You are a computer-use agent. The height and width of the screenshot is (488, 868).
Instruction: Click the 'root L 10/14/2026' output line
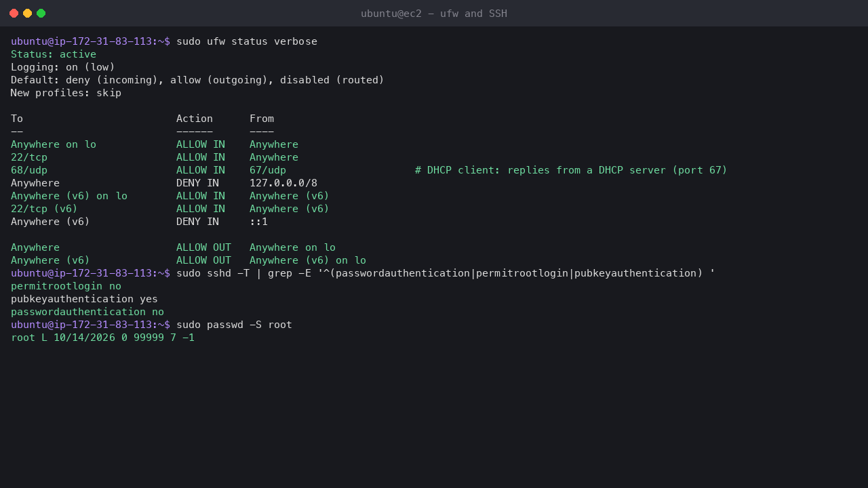(x=102, y=338)
